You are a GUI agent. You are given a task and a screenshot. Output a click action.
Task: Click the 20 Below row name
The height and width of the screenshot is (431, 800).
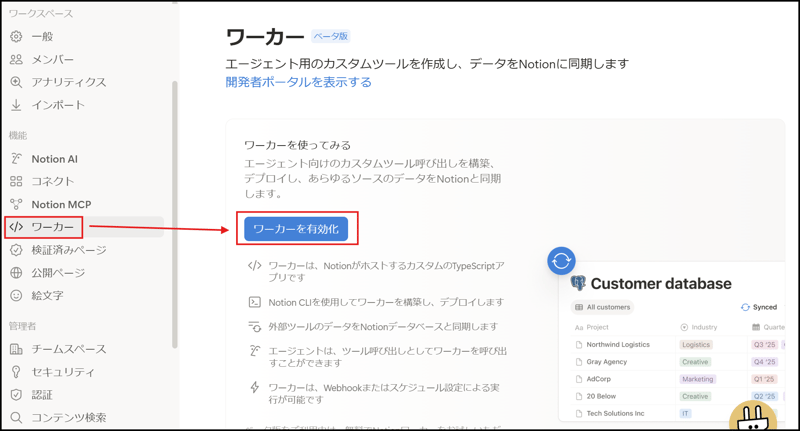tap(601, 396)
